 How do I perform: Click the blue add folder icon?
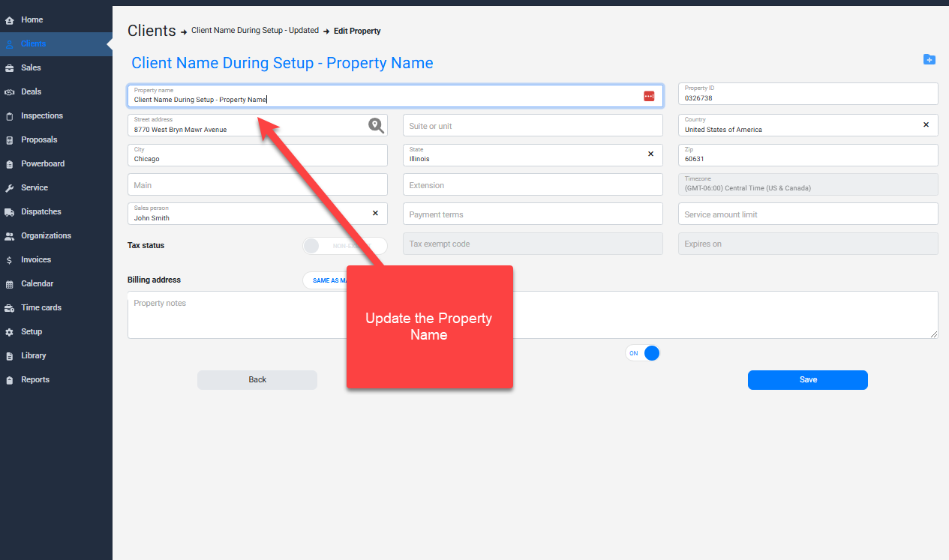pos(929,60)
